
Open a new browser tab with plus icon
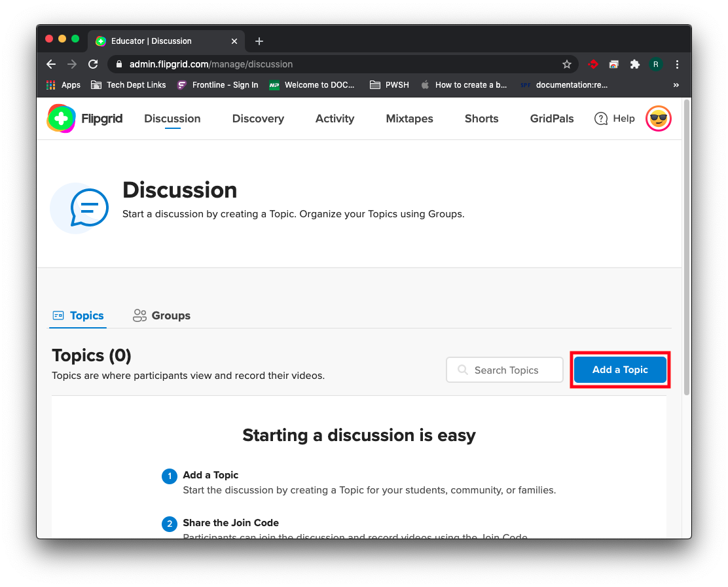click(x=259, y=41)
